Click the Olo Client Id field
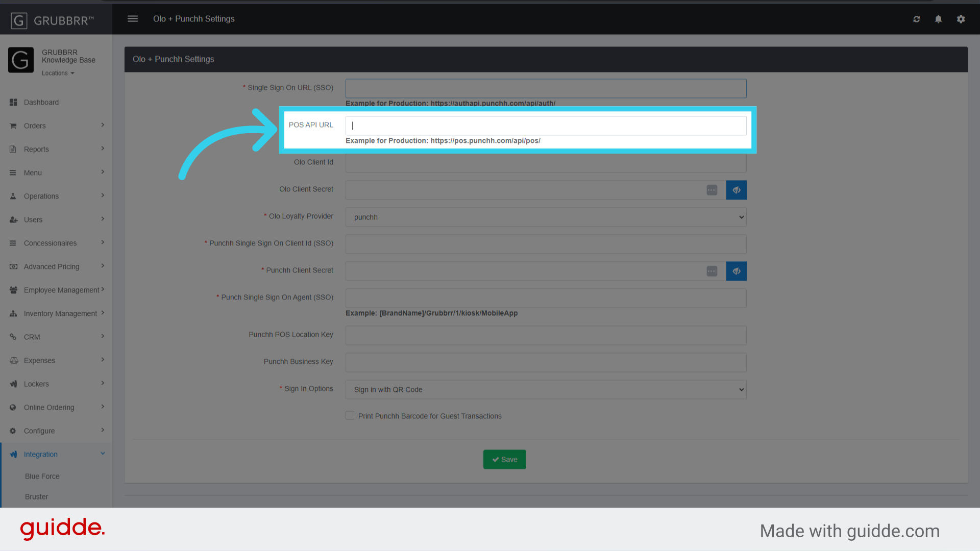980x551 pixels. coord(546,163)
